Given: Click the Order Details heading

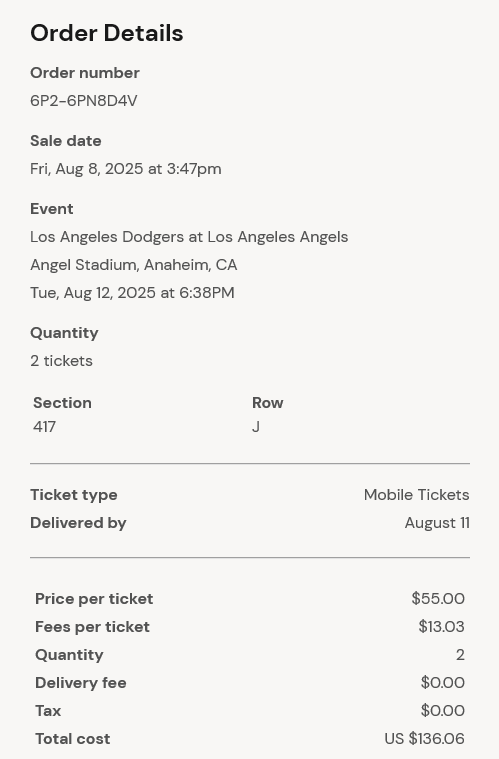Looking at the screenshot, I should click(x=106, y=33).
